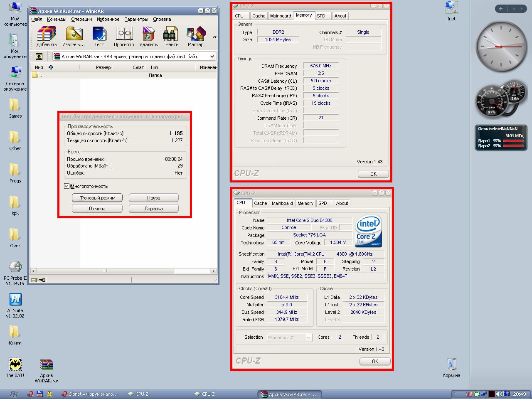Open Мои документы desktop icon
Image resolution: width=532 pixels, height=399 pixels.
point(15,46)
